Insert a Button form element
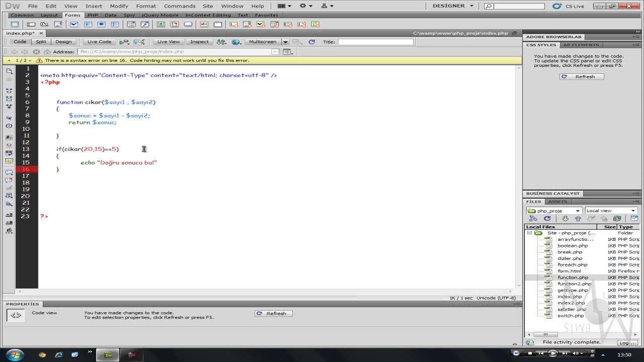The height and width of the screenshot is (362, 644). [x=188, y=24]
